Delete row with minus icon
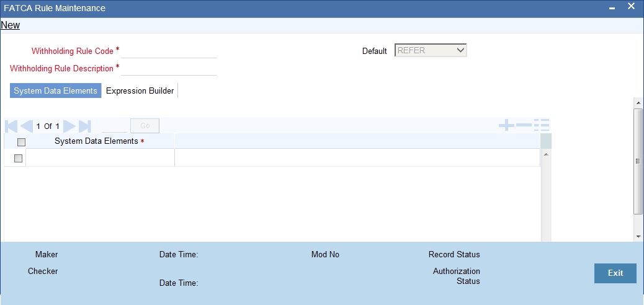Screen dimensions: 644x305 click(524, 125)
